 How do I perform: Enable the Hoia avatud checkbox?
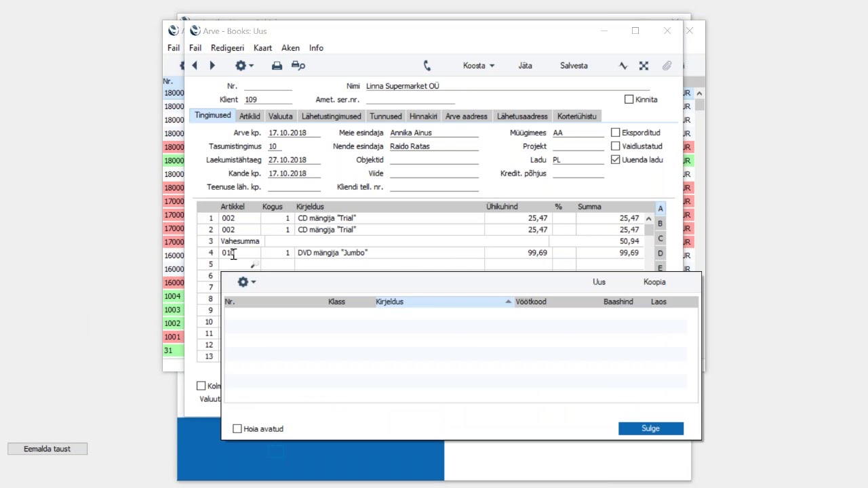[237, 429]
